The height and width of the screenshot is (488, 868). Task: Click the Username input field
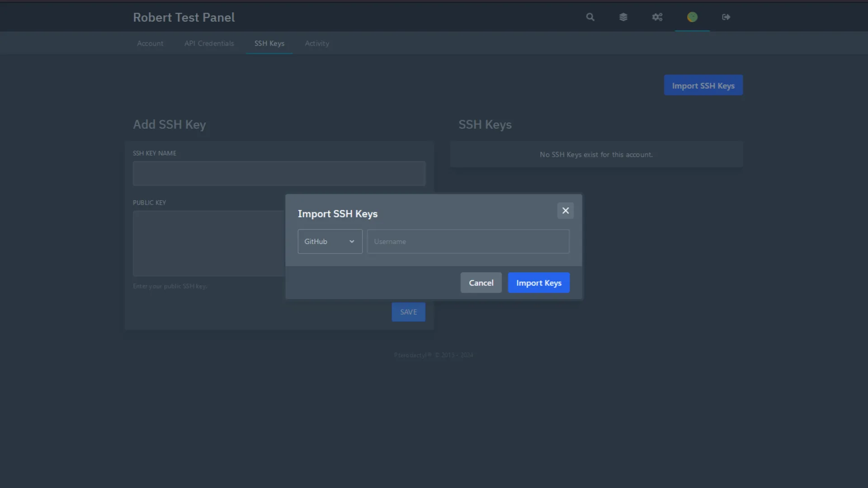pos(468,241)
